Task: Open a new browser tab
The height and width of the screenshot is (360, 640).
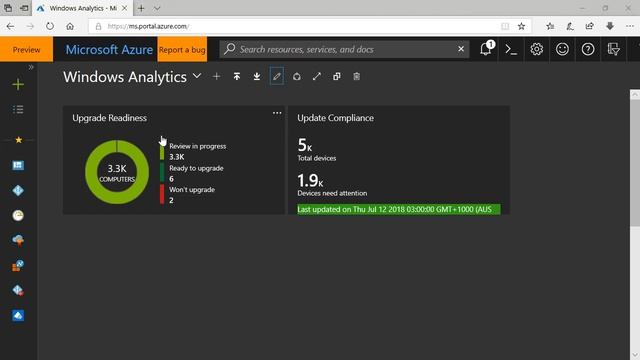Action: click(x=141, y=8)
